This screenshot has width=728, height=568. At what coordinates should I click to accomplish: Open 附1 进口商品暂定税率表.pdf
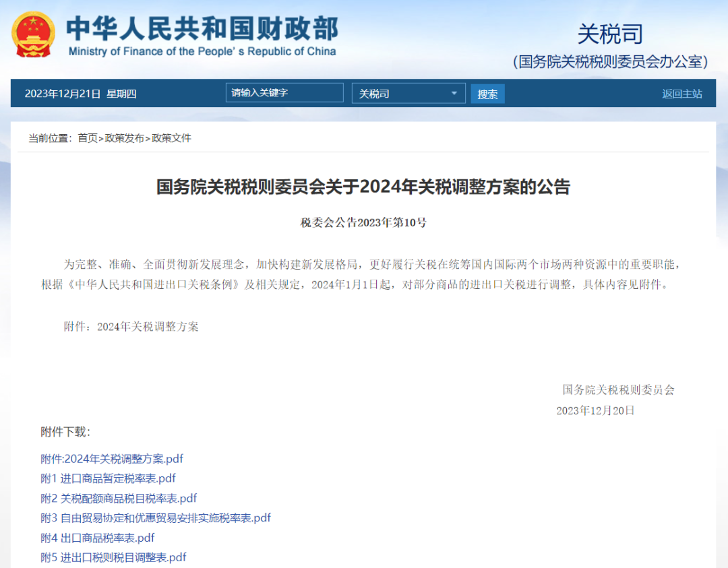coord(108,478)
